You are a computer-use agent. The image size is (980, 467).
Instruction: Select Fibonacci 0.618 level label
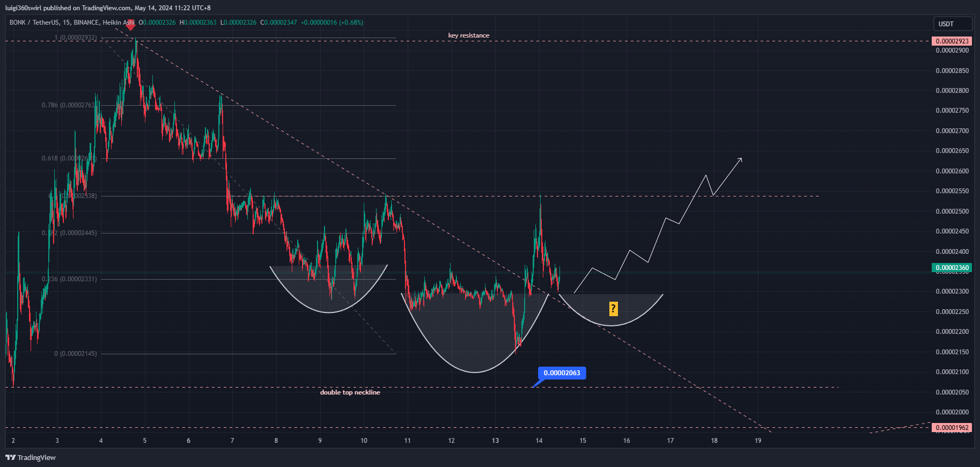click(69, 158)
